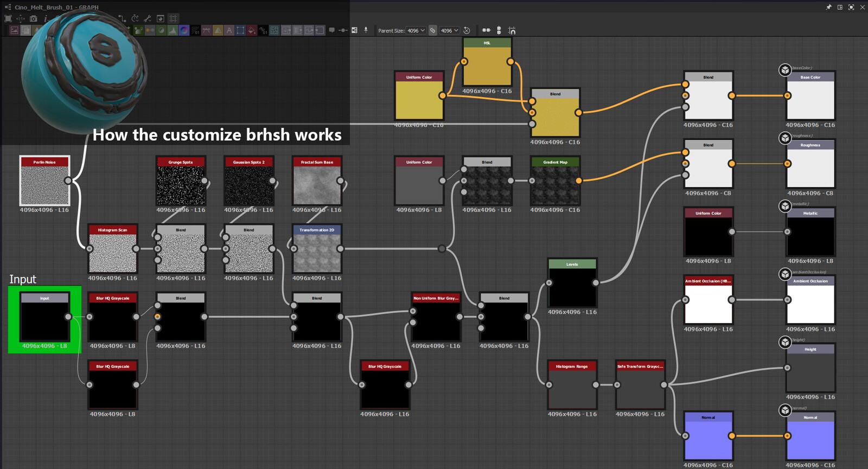Select the Levels node
The width and height of the screenshot is (868, 469).
tap(572, 282)
